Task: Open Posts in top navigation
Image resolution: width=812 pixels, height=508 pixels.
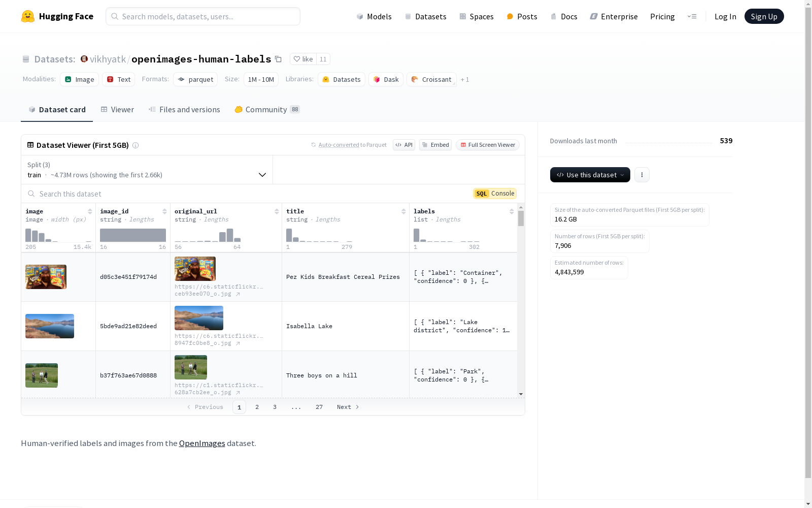Action: [522, 16]
